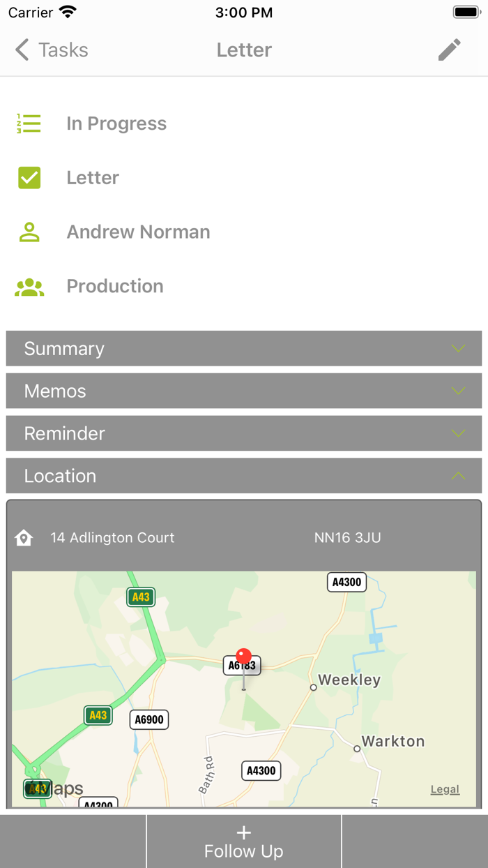Select the numbered list status icon beside In Progress
This screenshot has width=488, height=868.
coord(28,123)
